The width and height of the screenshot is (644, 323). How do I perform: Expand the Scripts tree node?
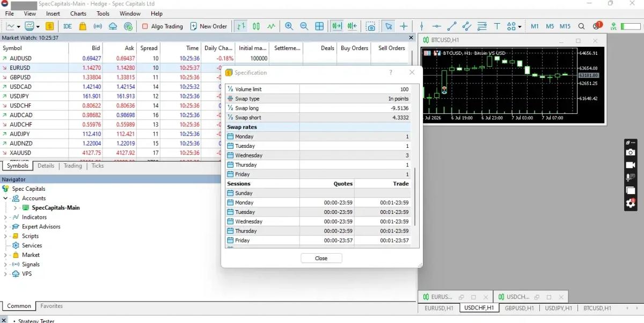(x=6, y=236)
